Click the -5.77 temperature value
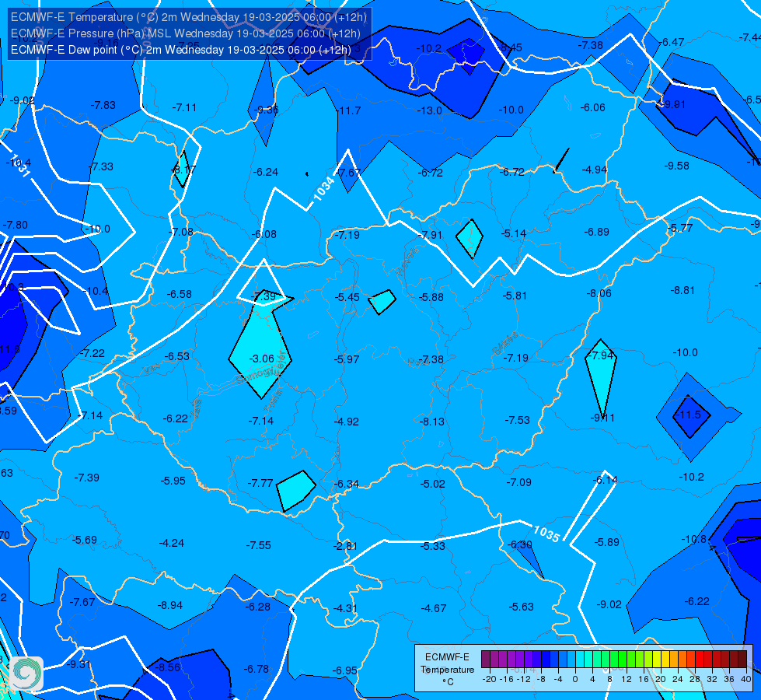 (x=679, y=229)
